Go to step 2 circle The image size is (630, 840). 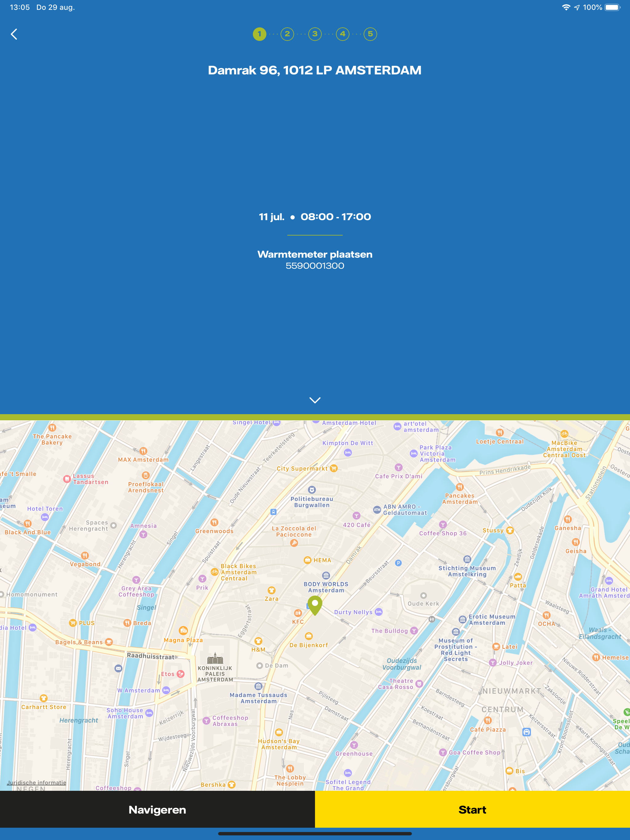(x=287, y=34)
